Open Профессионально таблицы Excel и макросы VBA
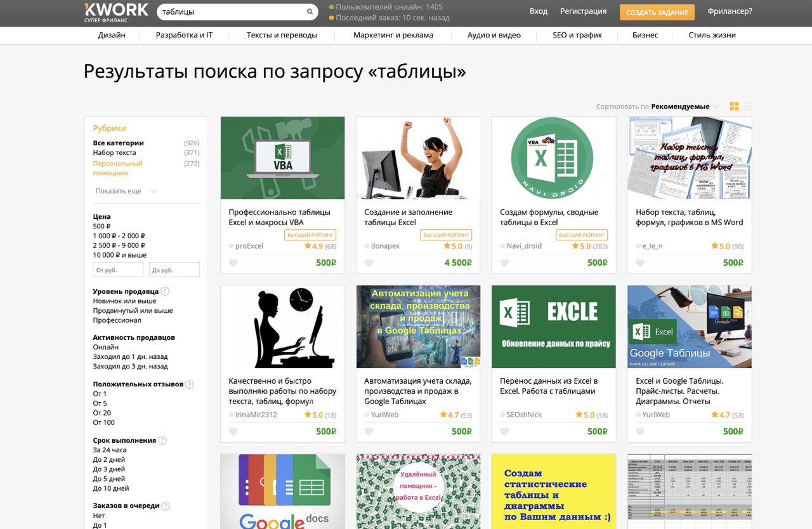The image size is (812, 529). click(x=279, y=218)
